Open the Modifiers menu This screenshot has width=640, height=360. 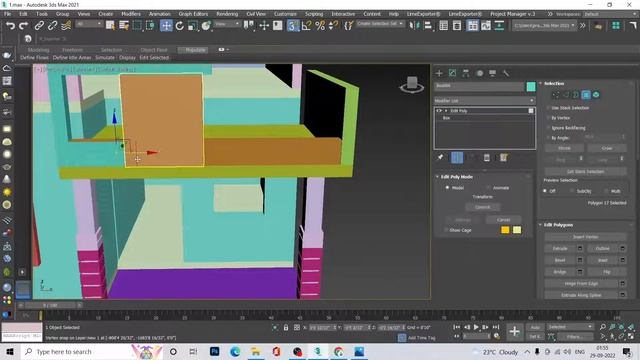tap(131, 14)
